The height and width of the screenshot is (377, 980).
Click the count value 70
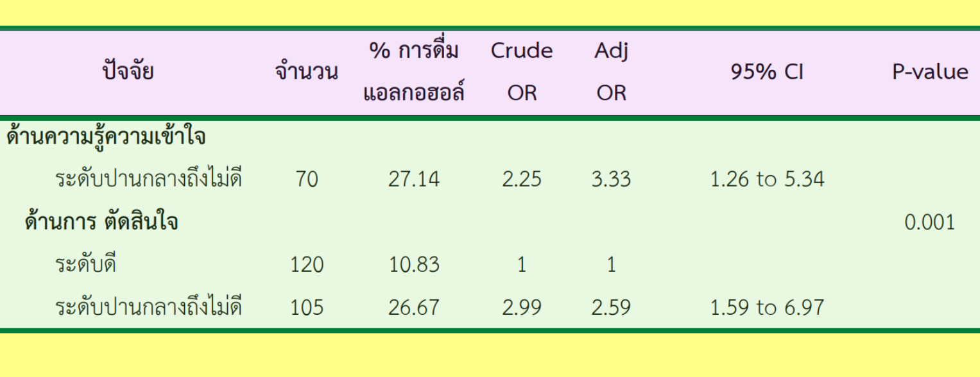(307, 180)
